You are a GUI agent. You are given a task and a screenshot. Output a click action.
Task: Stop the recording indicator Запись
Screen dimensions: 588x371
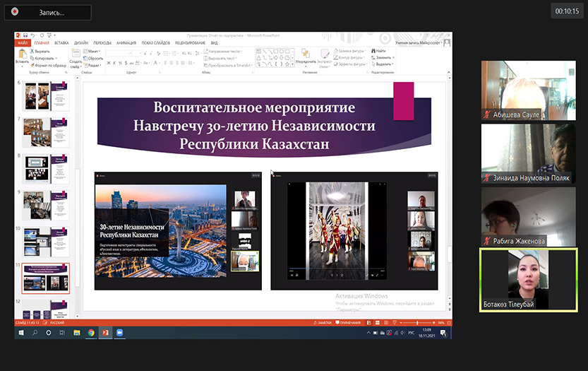tap(16, 13)
